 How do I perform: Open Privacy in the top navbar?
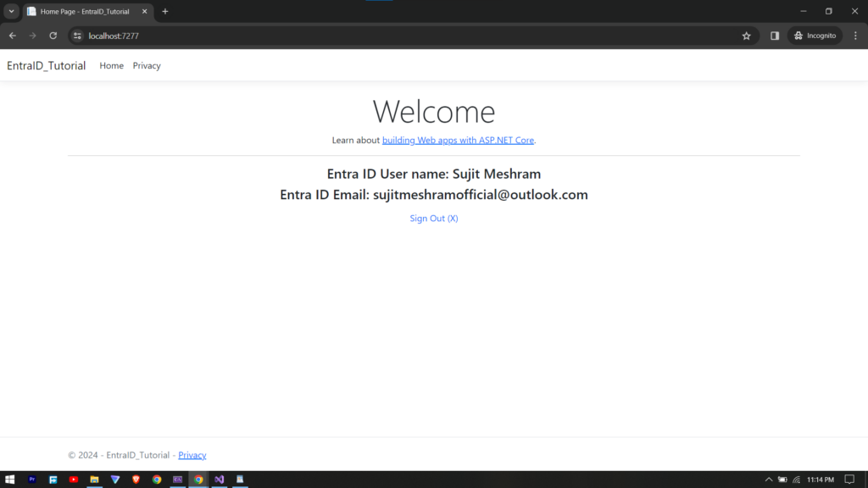[147, 66]
